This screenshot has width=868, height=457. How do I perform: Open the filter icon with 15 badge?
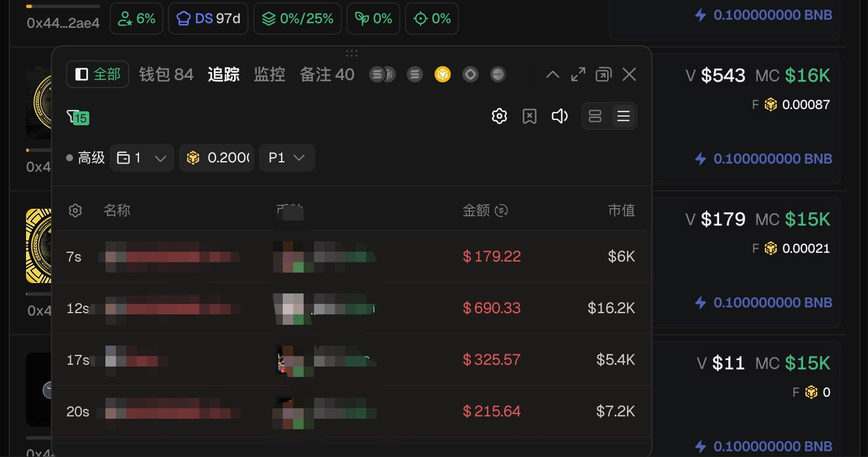click(78, 117)
